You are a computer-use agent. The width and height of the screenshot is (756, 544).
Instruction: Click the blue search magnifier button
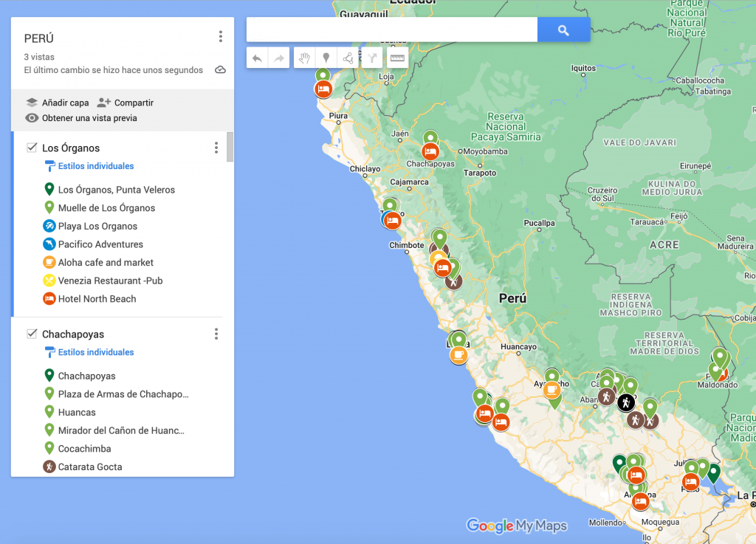point(563,30)
